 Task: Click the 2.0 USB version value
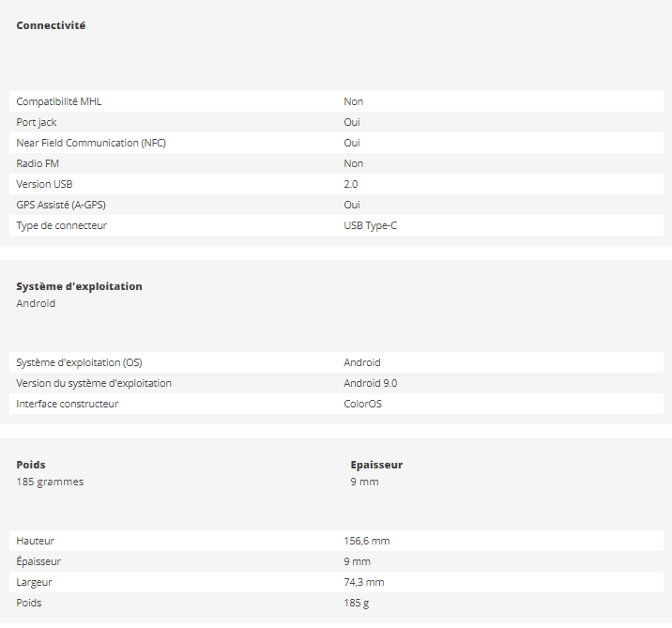(x=351, y=184)
